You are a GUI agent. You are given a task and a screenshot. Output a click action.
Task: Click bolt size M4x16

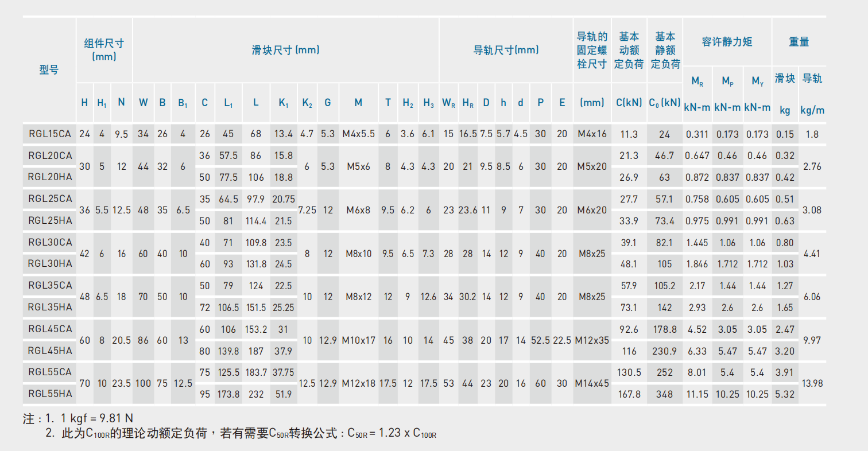coord(592,134)
